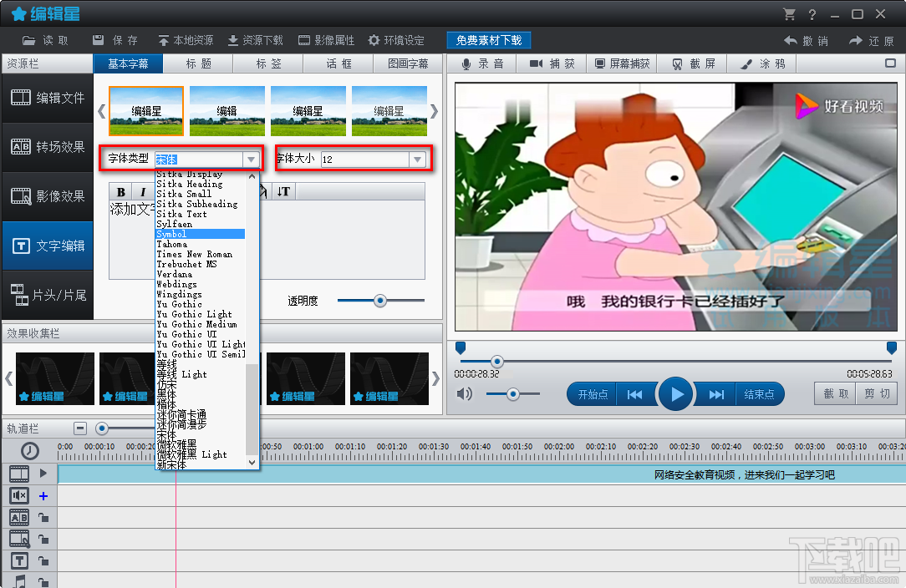Toggle italic I formatting
The height and width of the screenshot is (588, 906).
pos(143,192)
